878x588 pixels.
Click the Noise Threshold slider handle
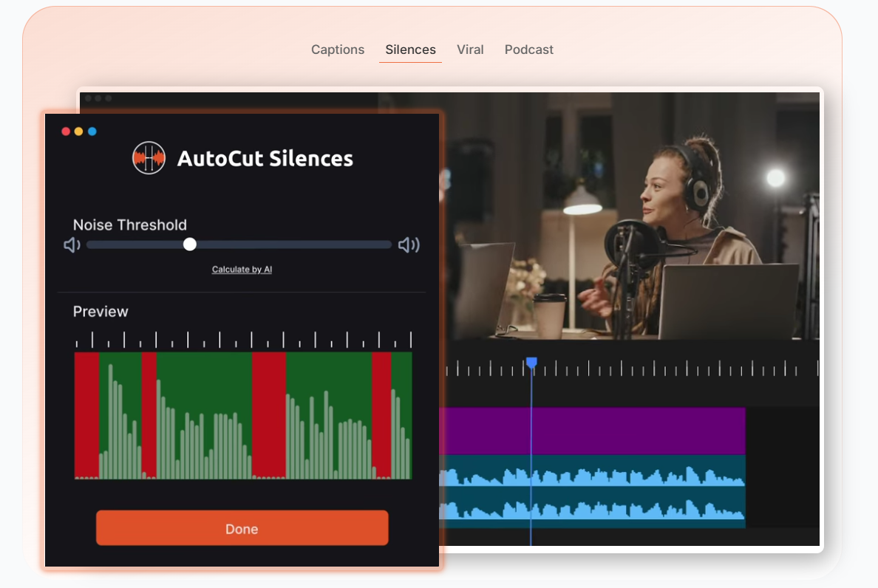click(190, 245)
